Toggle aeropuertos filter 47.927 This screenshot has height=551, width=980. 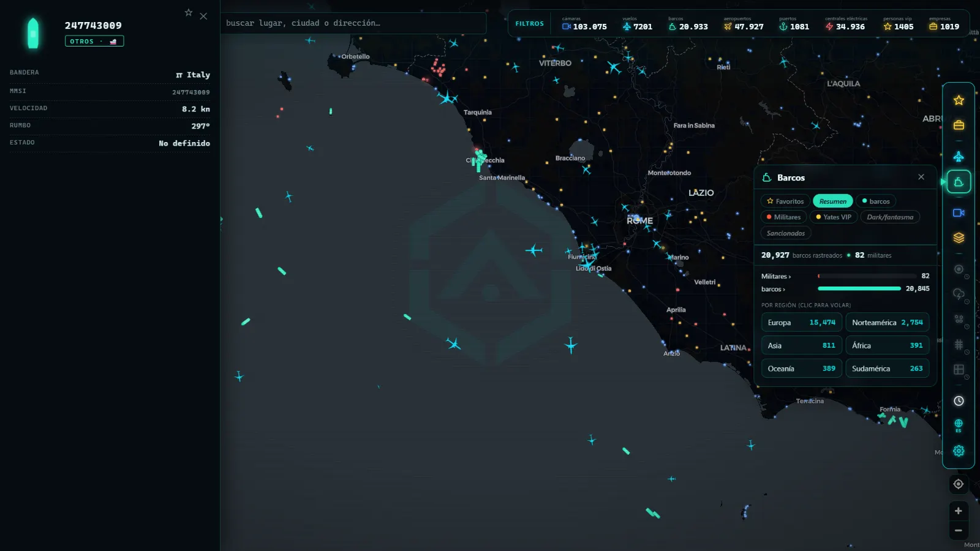[744, 24]
